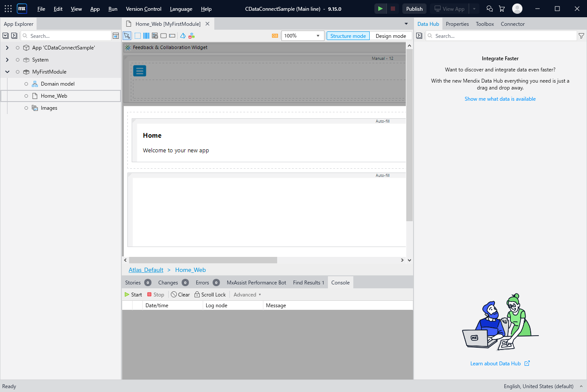Expand all in Data Hub pane
587x392 pixels.
(419, 36)
